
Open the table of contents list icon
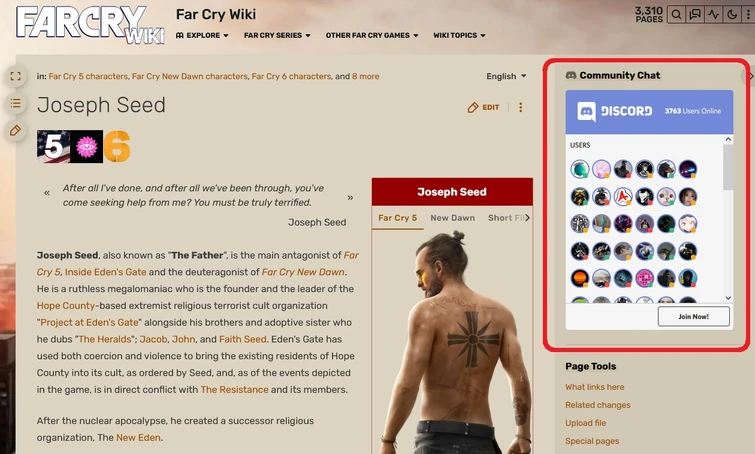(x=15, y=103)
